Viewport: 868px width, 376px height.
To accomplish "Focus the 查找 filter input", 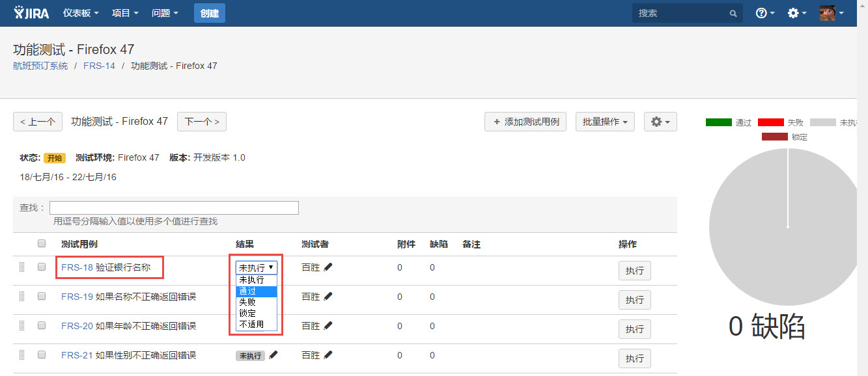I will (174, 208).
